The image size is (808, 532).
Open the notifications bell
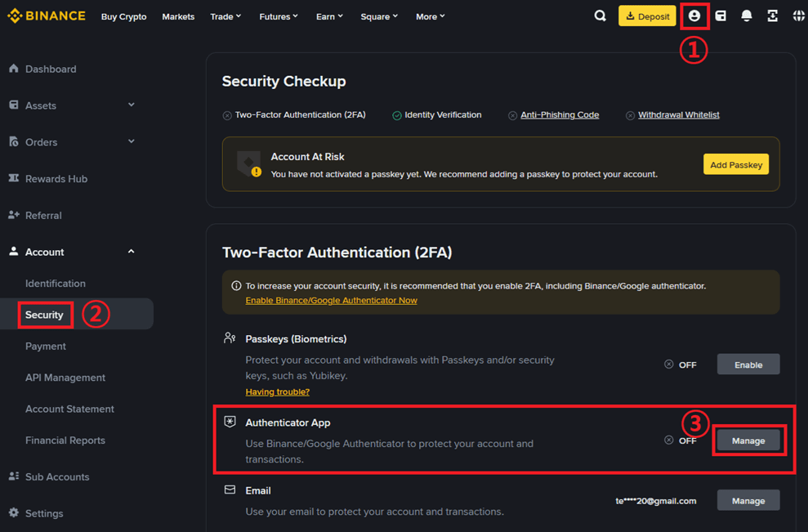746,16
